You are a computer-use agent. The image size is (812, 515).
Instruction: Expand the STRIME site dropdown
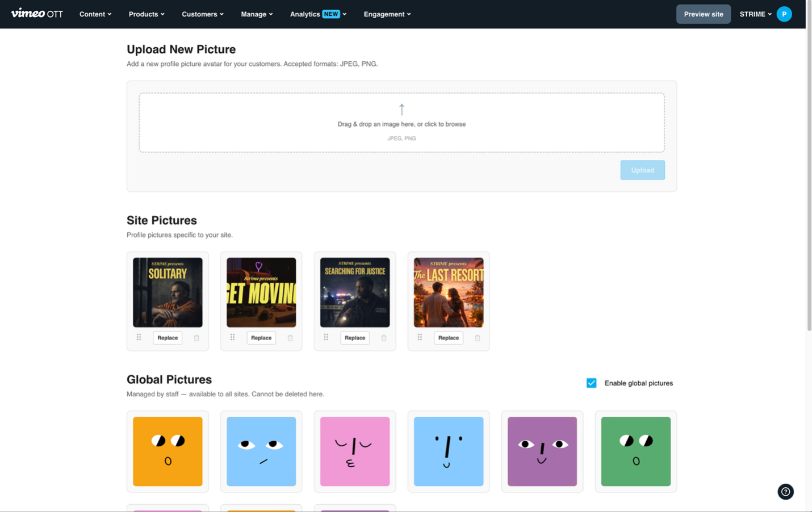755,14
